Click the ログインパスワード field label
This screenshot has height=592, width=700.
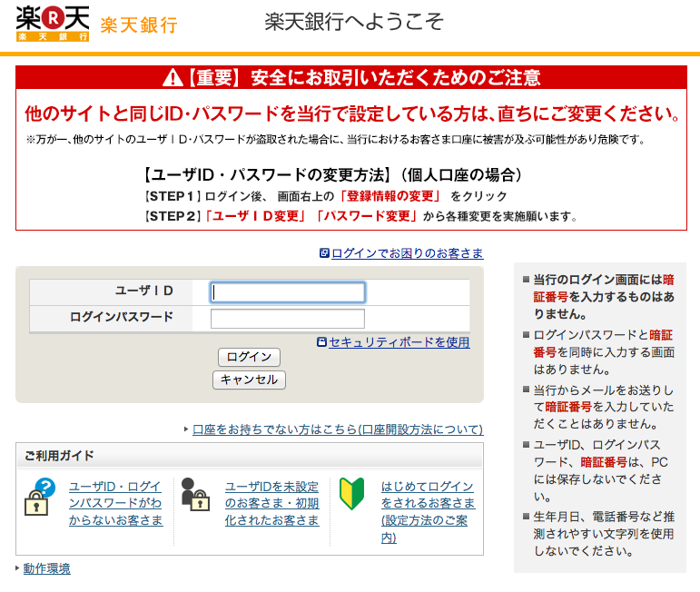[122, 317]
